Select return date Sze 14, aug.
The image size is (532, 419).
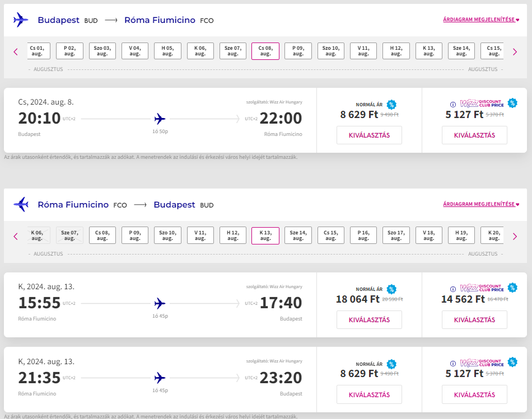point(298,236)
